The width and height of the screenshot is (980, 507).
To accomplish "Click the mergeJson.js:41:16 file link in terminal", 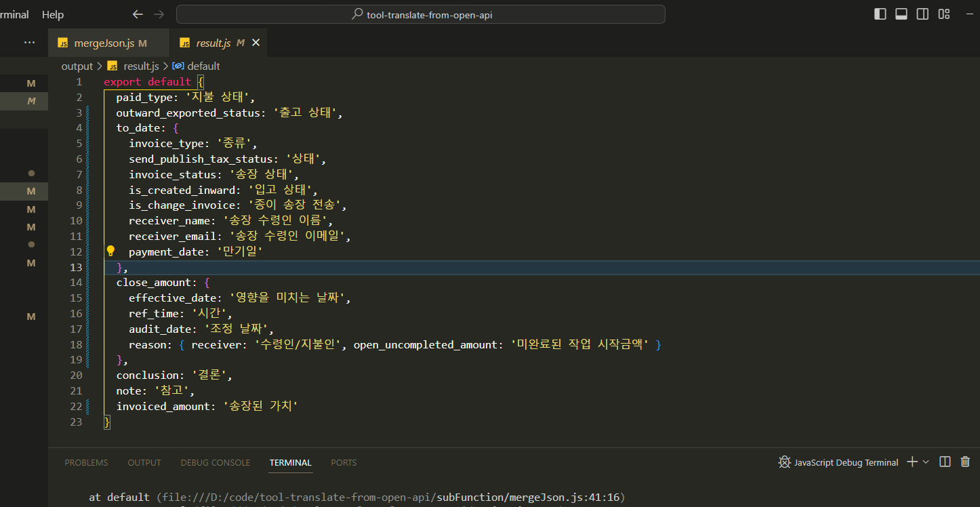I will (x=529, y=497).
